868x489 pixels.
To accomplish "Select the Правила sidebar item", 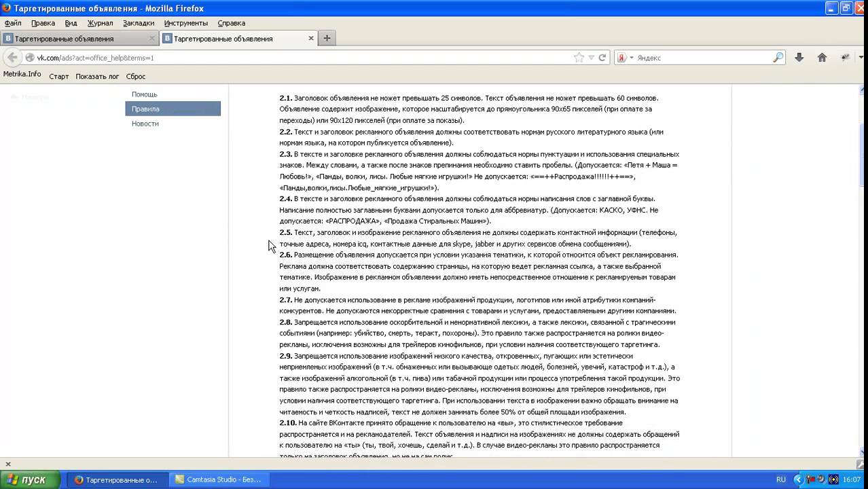I will [x=173, y=109].
